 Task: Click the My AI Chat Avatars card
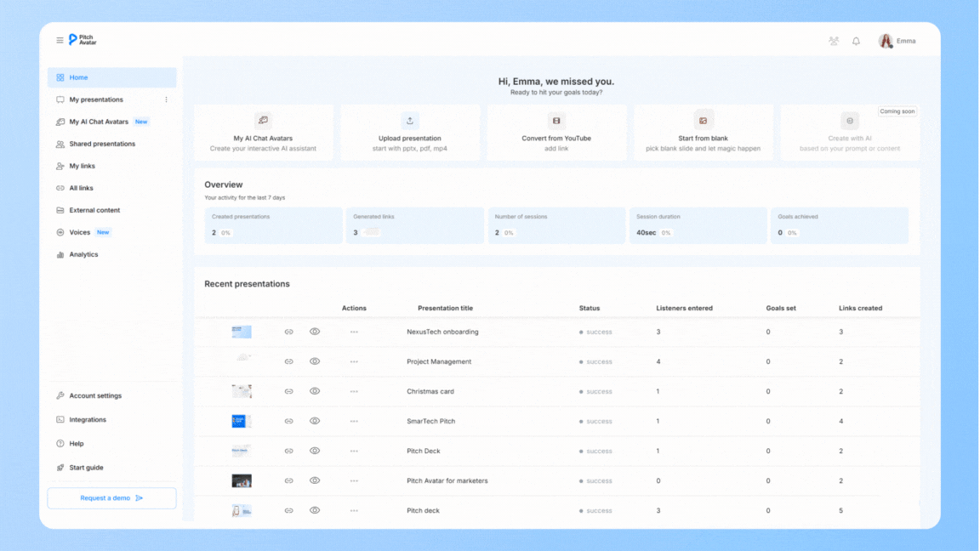264,133
